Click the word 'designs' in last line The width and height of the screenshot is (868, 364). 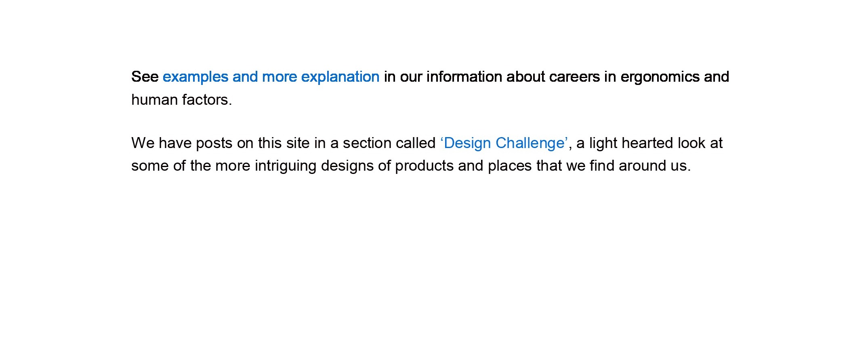tap(347, 166)
